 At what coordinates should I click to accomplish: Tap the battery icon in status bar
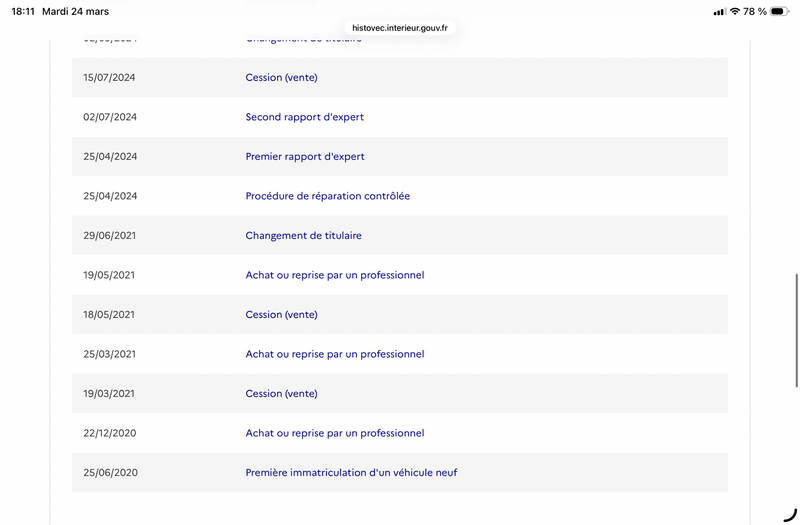[x=779, y=12]
